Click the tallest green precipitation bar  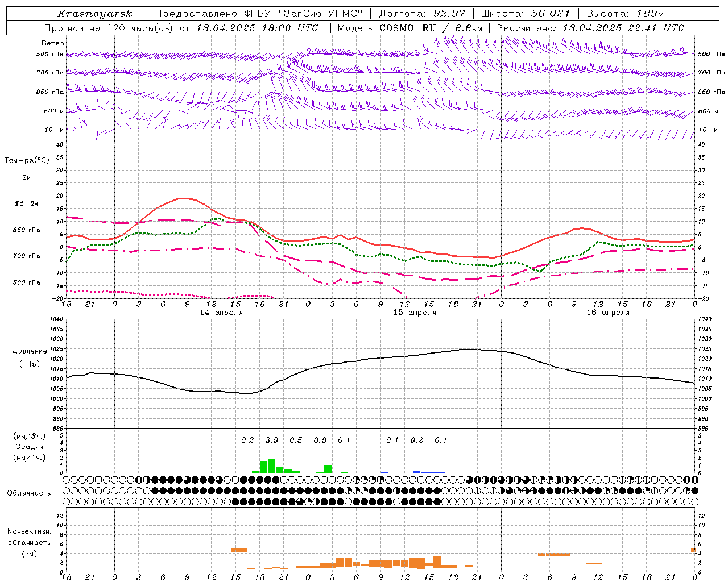click(x=272, y=466)
